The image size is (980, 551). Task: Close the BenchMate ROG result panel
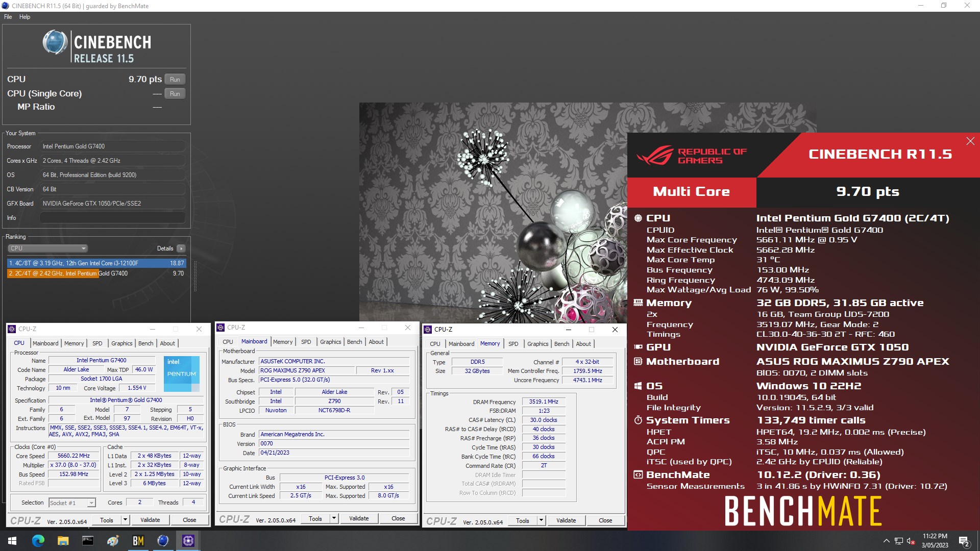pyautogui.click(x=970, y=141)
